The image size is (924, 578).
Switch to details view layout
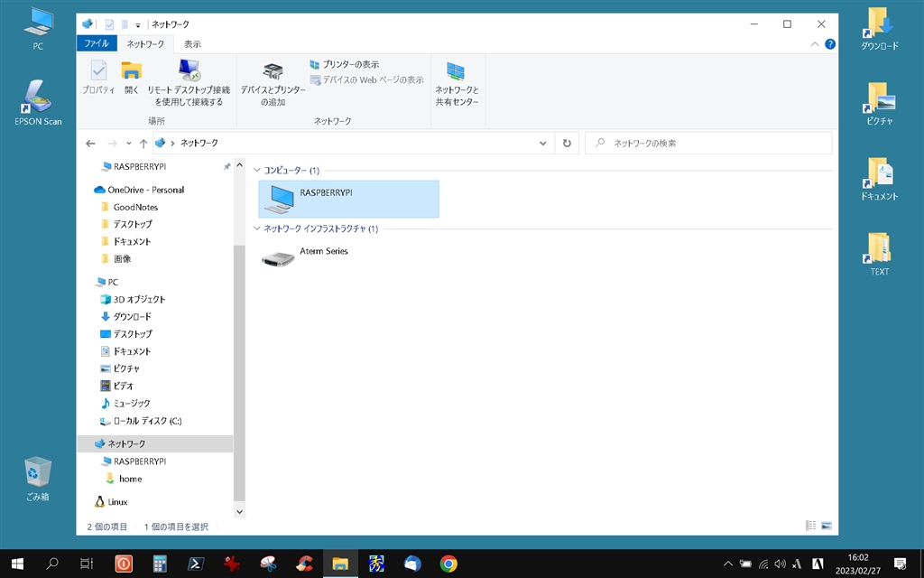tap(811, 526)
